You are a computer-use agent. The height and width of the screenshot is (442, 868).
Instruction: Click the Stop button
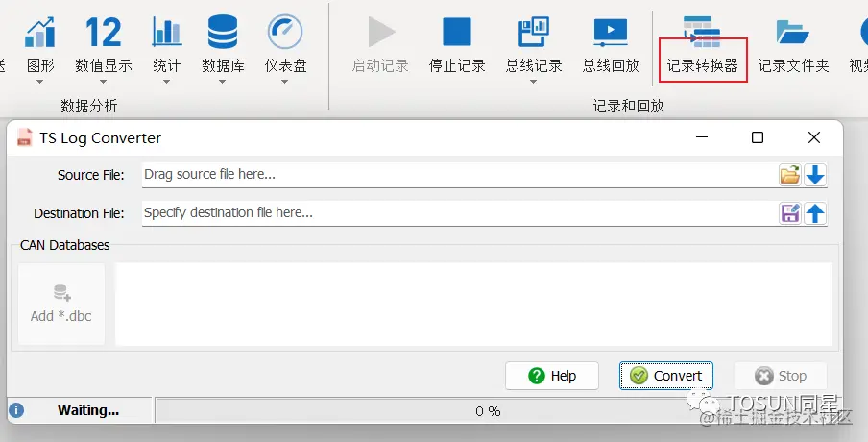(781, 376)
